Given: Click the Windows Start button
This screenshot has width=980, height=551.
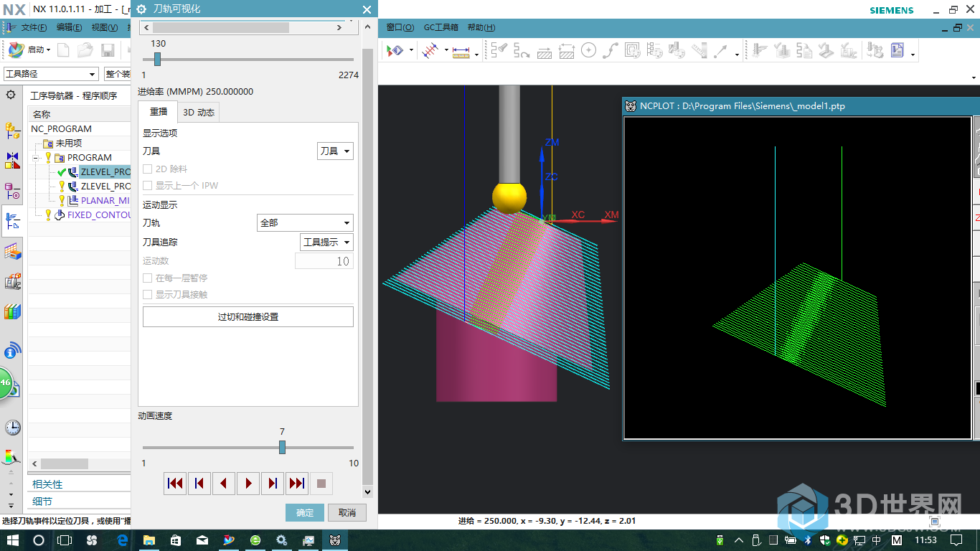Looking at the screenshot, I should pyautogui.click(x=12, y=540).
